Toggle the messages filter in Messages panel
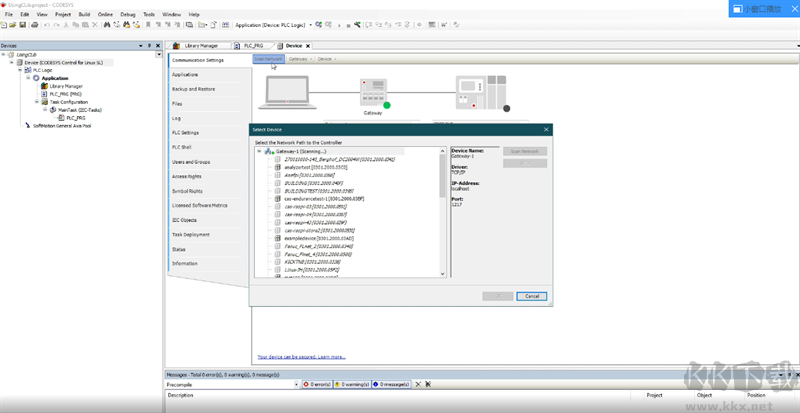The height and width of the screenshot is (413, 800). click(393, 384)
